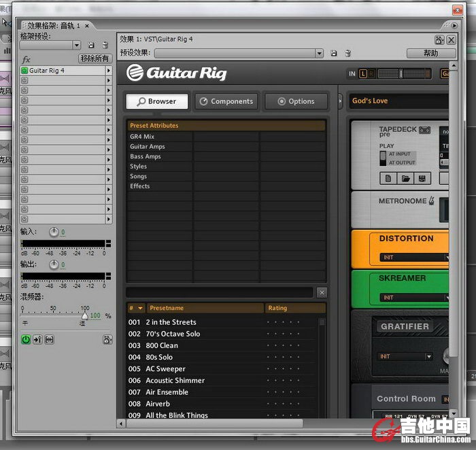Open a file in Tapedeck
Viewport: 476px width, 450px height.
pos(405,178)
